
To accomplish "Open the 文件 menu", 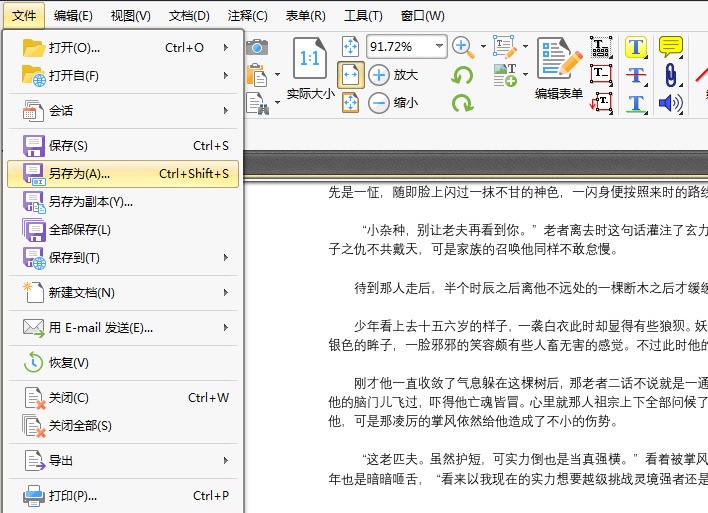I will click(x=24, y=16).
